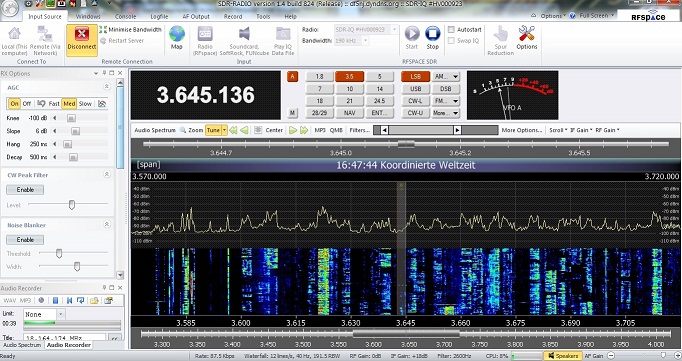Select the NAV band button
The height and width of the screenshot is (361, 682).
point(349,113)
